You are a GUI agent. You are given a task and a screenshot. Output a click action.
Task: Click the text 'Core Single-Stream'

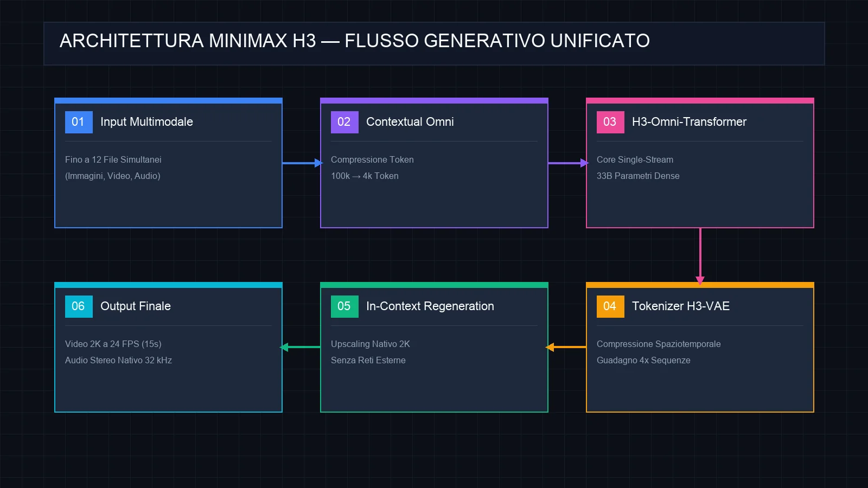[635, 159]
